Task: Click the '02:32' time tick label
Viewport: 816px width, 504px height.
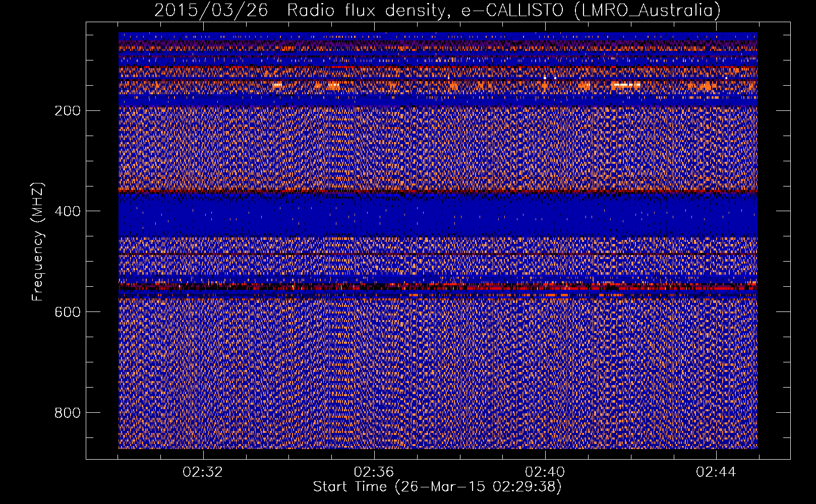Action: pos(203,472)
